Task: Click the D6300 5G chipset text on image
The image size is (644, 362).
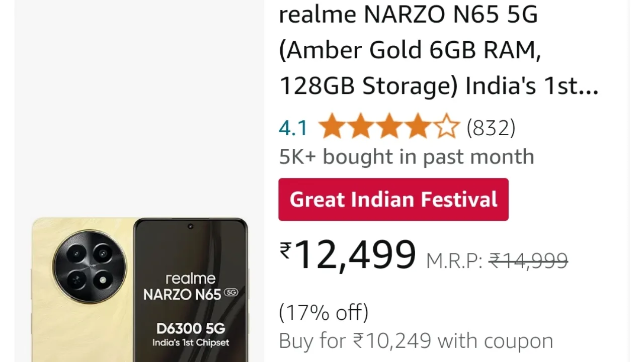Action: (x=191, y=328)
